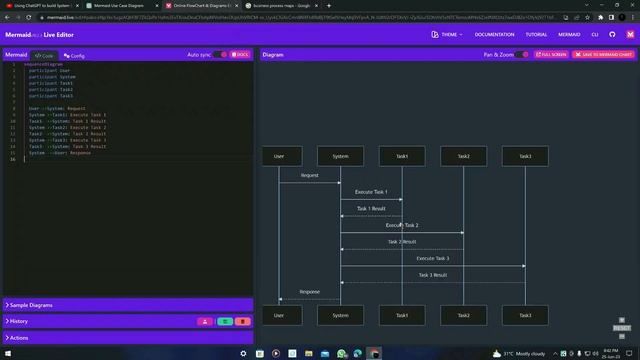Click the browser address bar URL

pos(300,18)
